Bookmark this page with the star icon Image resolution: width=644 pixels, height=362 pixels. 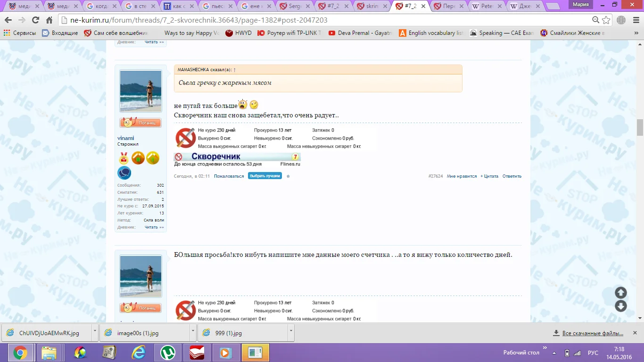pos(606,20)
